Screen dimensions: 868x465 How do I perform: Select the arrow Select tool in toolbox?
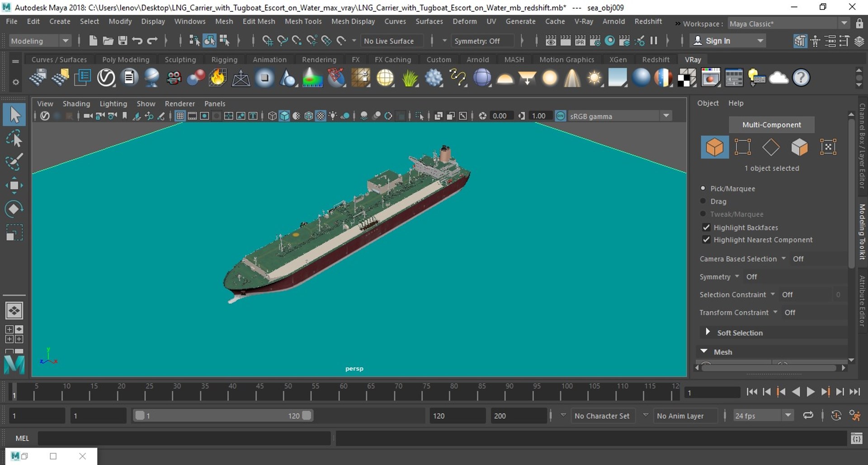[14, 115]
